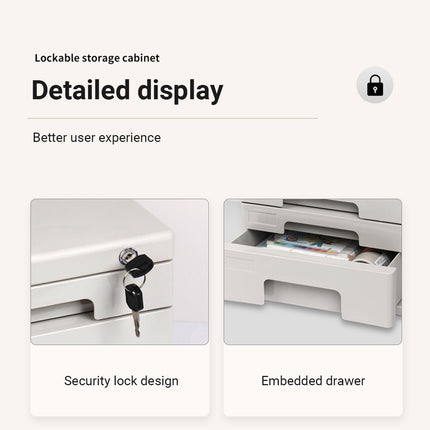Click the hanging black key in photo
Viewport: 430px width, 430px height.
[134, 297]
